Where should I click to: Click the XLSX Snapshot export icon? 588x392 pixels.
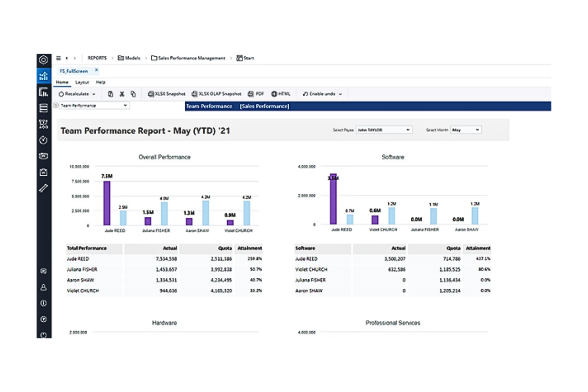166,94
